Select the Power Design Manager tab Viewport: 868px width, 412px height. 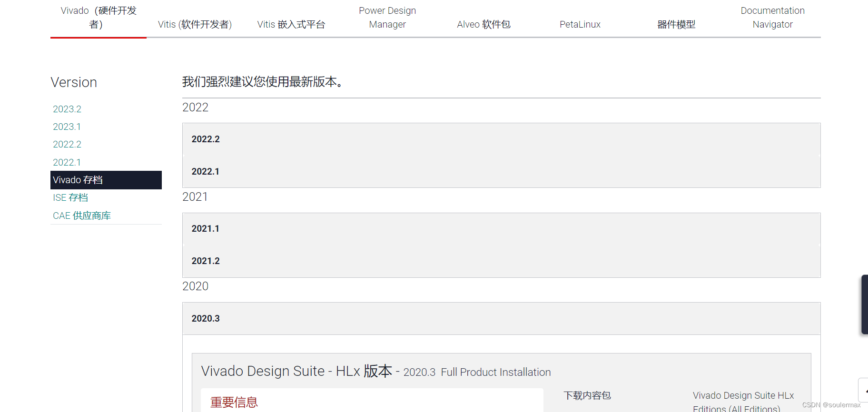pos(387,18)
